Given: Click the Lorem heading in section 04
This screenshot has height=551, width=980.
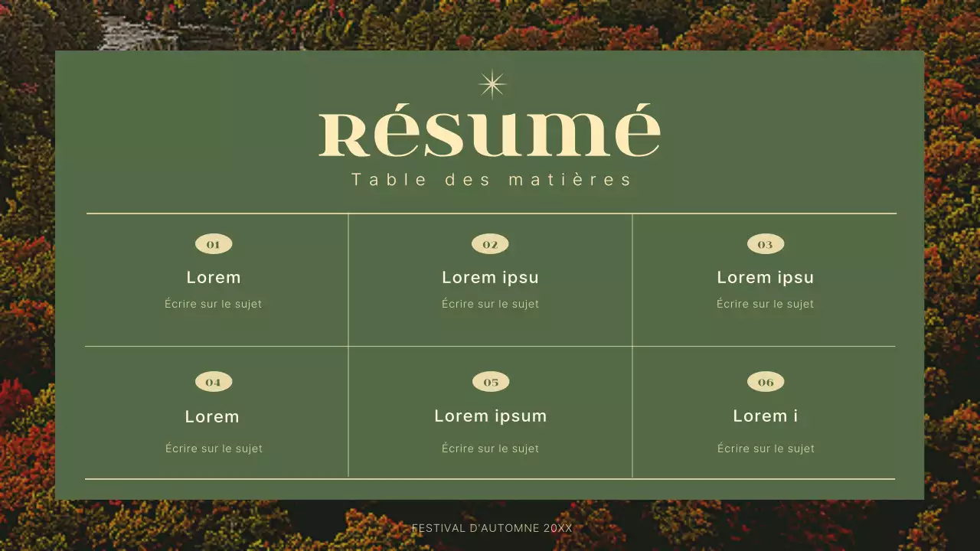Looking at the screenshot, I should point(213,416).
